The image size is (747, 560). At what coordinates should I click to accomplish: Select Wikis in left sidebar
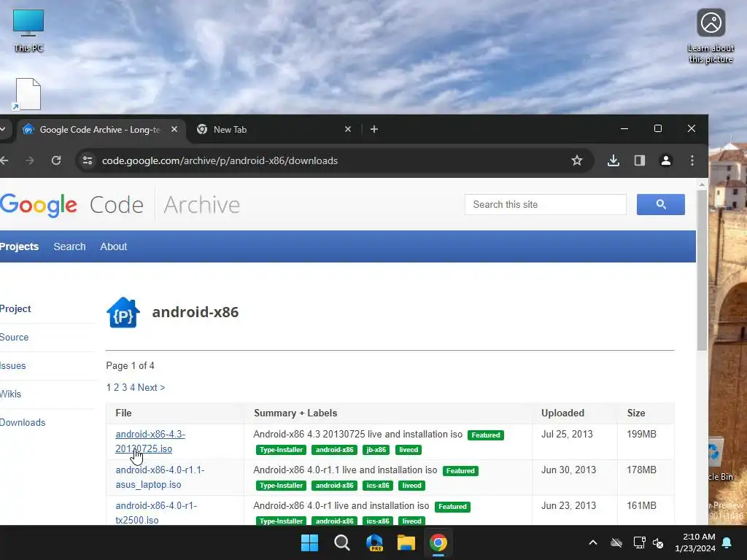point(10,394)
